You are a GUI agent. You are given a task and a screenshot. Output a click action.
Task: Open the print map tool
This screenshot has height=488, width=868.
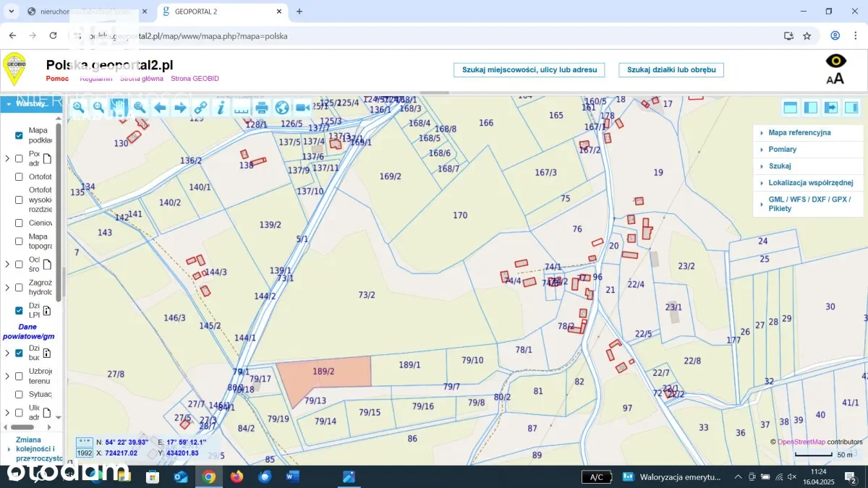(x=262, y=108)
